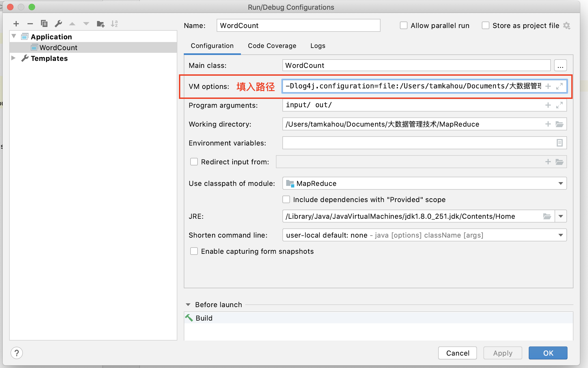Remove the selected configuration
This screenshot has height=368, width=588.
click(x=30, y=23)
